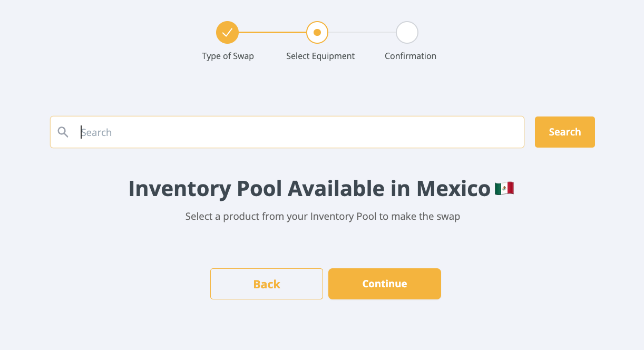Click the word 'Mexico' in the heading
This screenshot has width=644, height=350.
coord(453,189)
